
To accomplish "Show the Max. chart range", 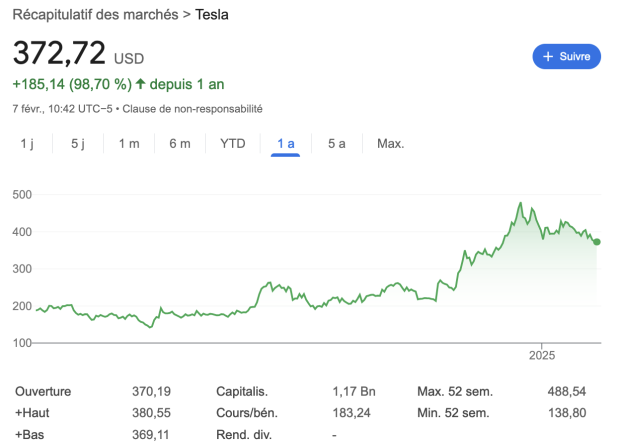I will (x=390, y=144).
